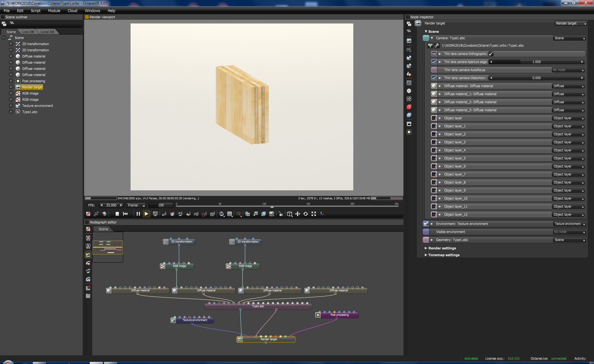
Task: Click the Aperture edge slider
Action: (536, 62)
